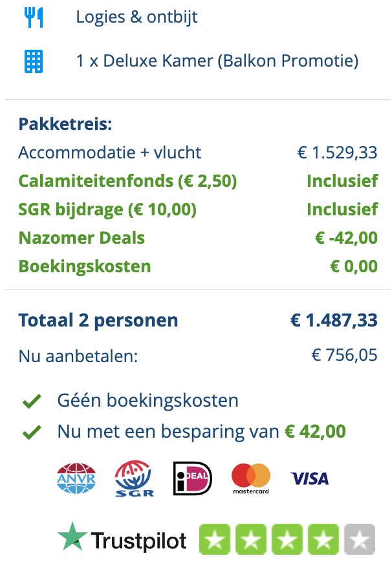Click the ANVR logo badge

(76, 478)
